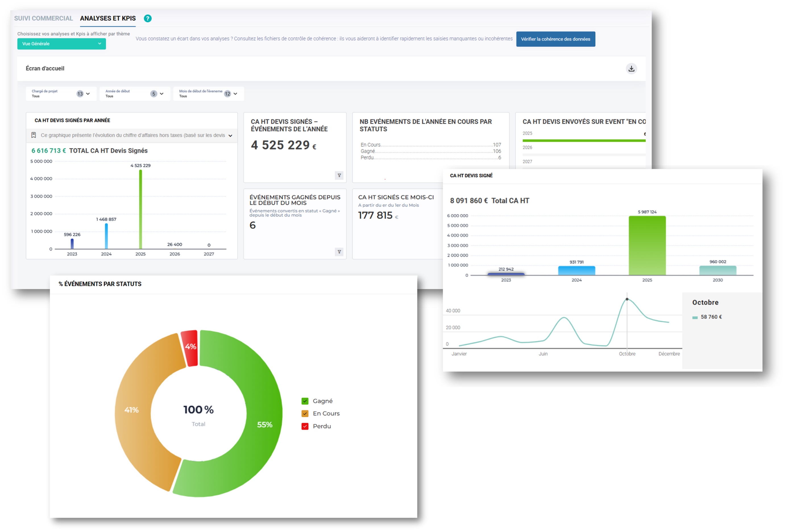The image size is (786, 532).
Task: Click the 2025 green bar in CA HT devis signé
Action: tap(647, 245)
